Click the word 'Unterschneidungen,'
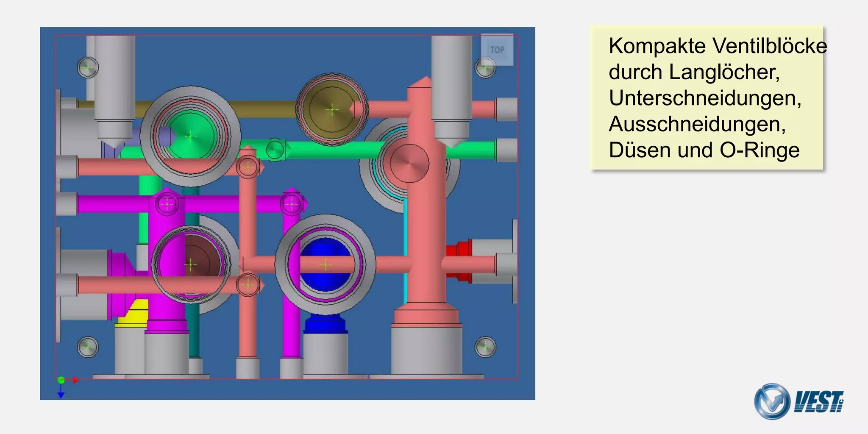This screenshot has width=868, height=434. pos(705,98)
